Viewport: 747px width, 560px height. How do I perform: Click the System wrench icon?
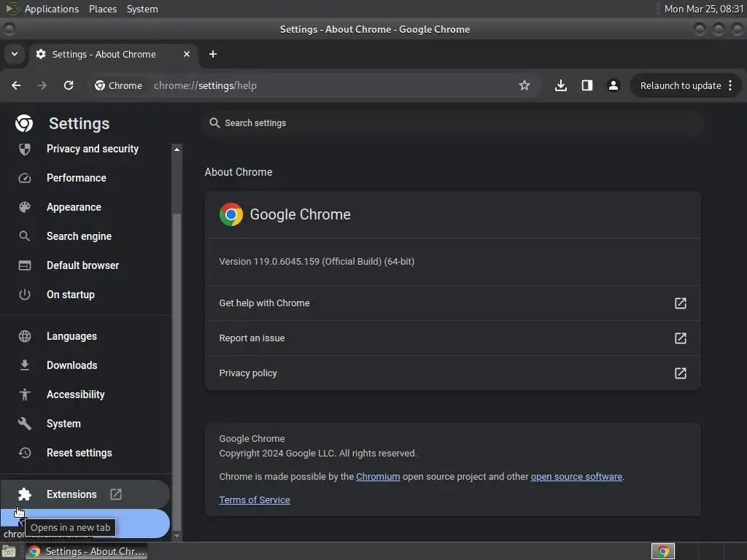[x=24, y=424]
